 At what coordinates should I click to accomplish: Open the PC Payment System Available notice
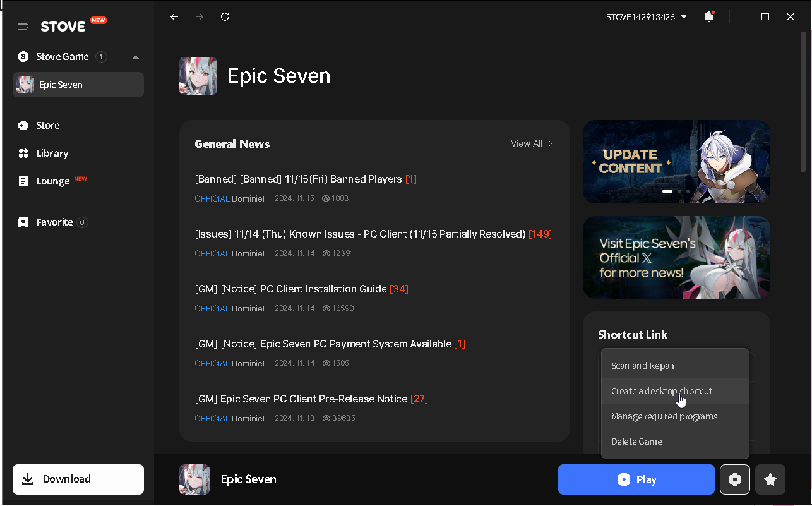click(330, 344)
